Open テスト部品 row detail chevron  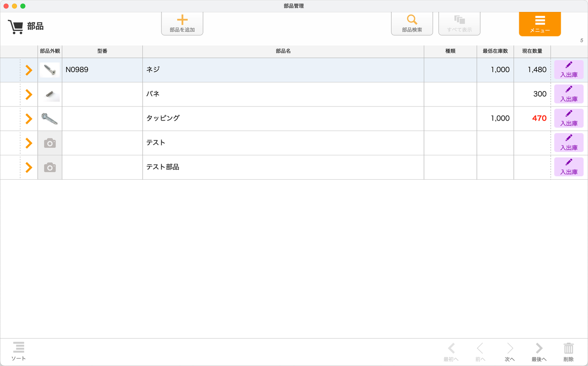click(29, 167)
